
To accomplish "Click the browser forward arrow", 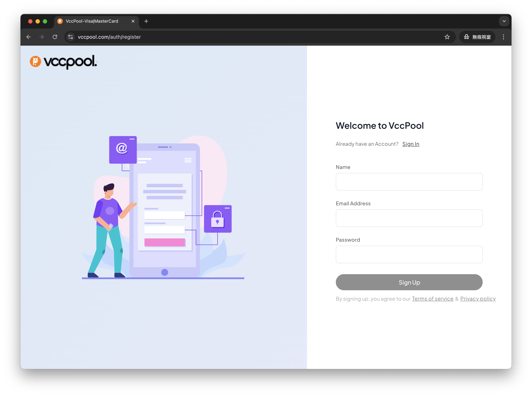I will [x=42, y=37].
